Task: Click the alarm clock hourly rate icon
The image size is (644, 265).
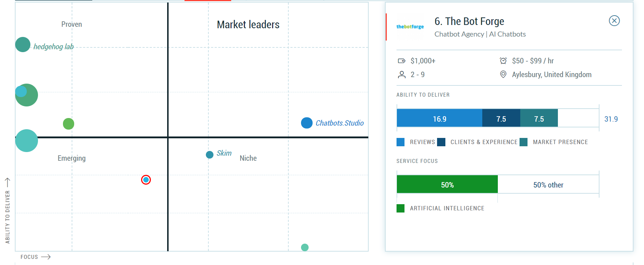Action: pos(503,60)
